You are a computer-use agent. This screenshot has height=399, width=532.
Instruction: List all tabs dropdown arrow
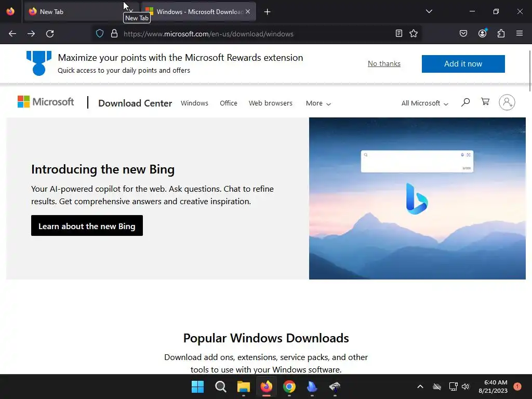point(429,11)
